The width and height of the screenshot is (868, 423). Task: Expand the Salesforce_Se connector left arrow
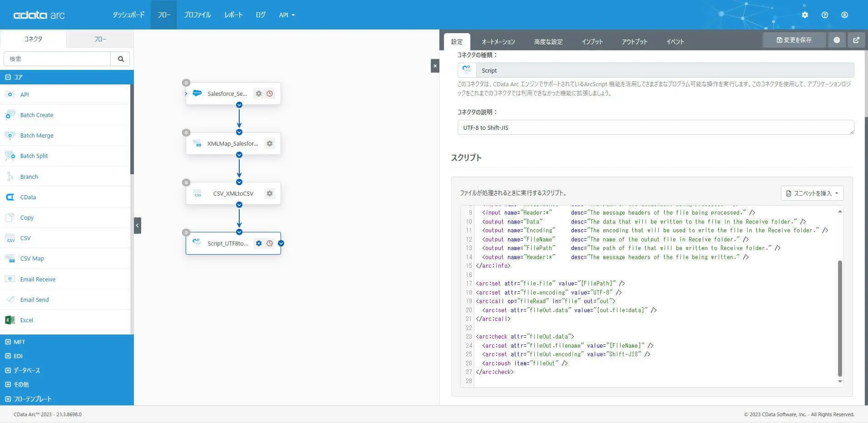click(186, 93)
